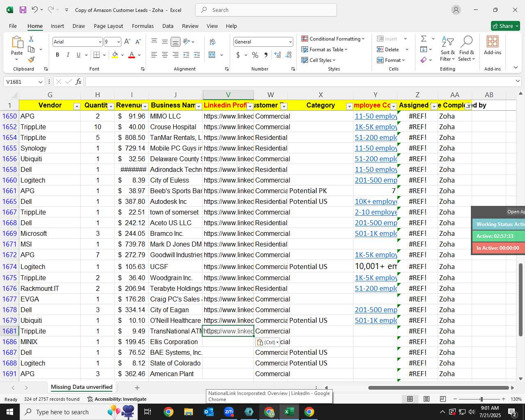The height and width of the screenshot is (420, 525).
Task: Click the Fill Color paint bucket
Action: 115,55
